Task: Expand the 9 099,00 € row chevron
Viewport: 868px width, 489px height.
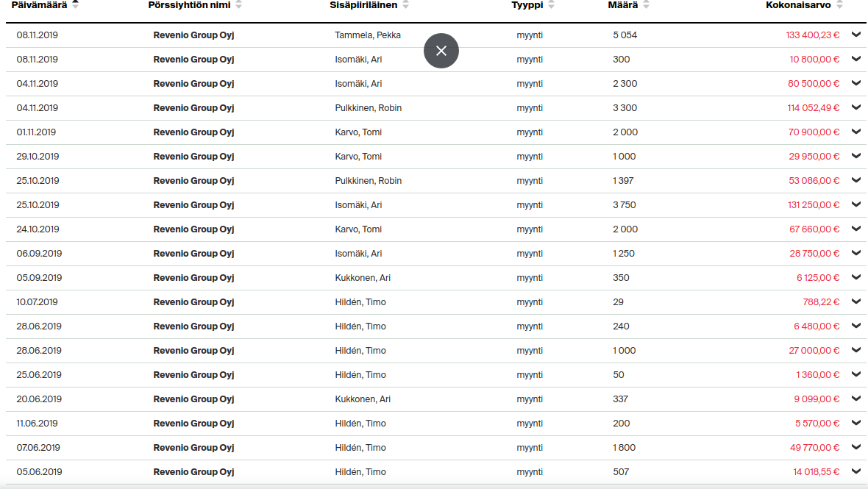Action: coord(856,399)
